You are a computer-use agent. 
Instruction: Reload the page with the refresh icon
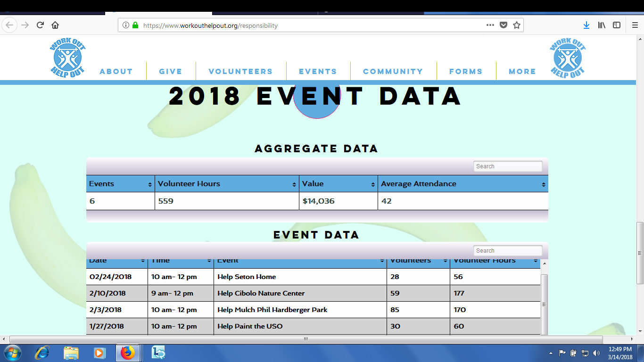click(40, 25)
